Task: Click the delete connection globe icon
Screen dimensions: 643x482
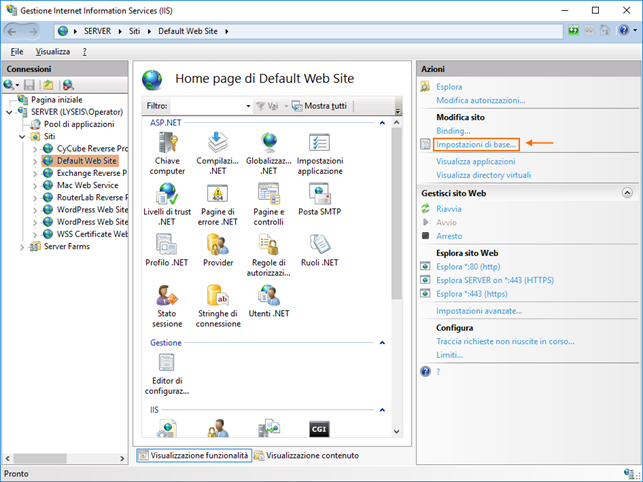Action: (x=68, y=85)
